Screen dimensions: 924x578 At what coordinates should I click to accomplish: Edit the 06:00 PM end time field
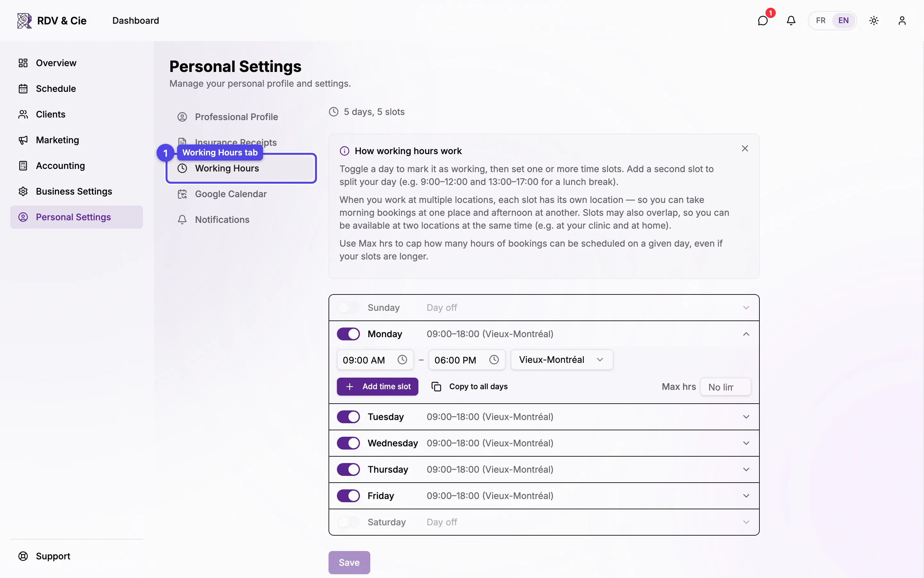click(x=466, y=360)
